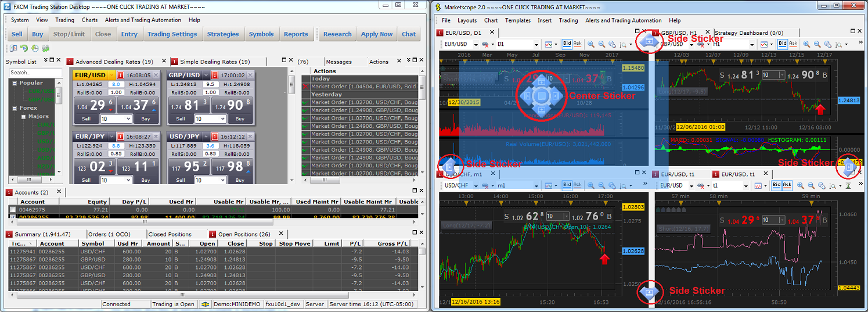Close the EUR/USD dealing rate tile
The height and width of the screenshot is (312, 868).
[156, 75]
